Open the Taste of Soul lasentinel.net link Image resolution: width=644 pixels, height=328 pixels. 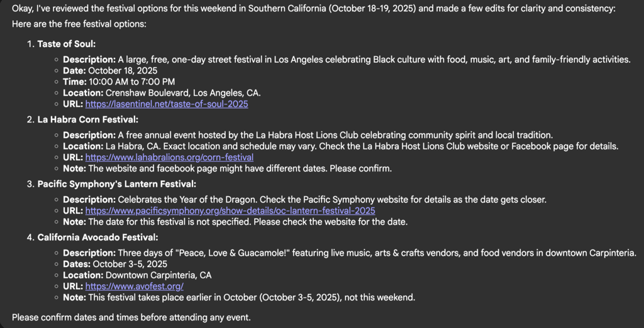(x=167, y=104)
